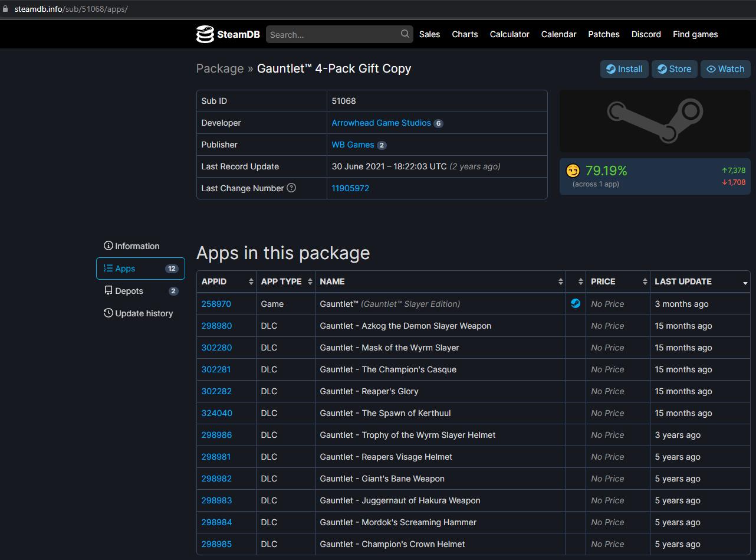Viewport: 756px width, 560px height.
Task: Switch to Update history tab
Action: click(140, 313)
